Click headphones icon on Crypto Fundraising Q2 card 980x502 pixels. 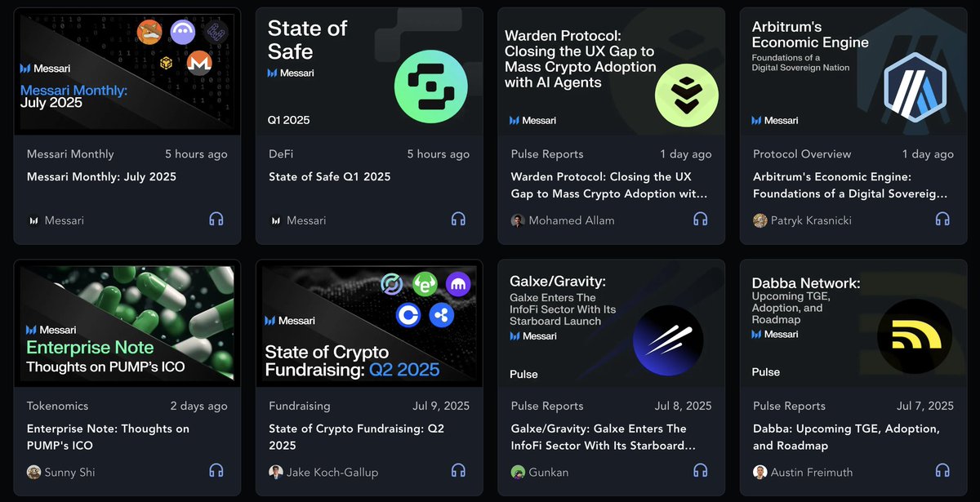pos(458,471)
